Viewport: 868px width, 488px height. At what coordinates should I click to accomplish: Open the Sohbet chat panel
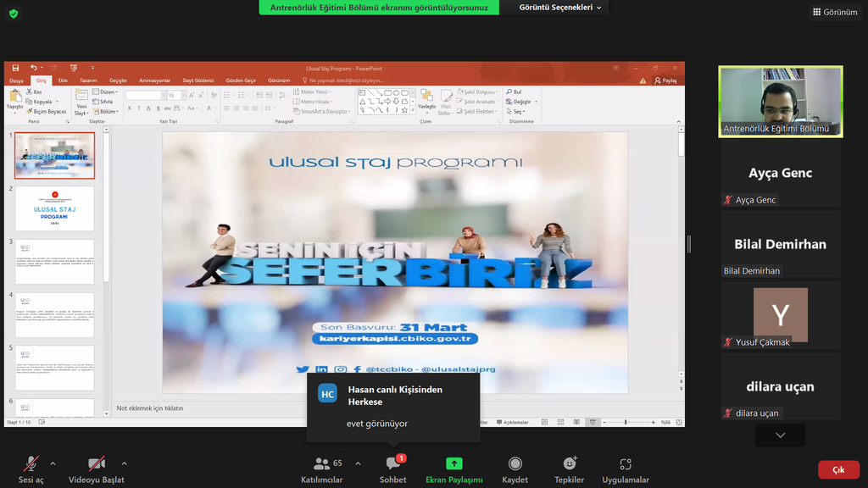[392, 469]
